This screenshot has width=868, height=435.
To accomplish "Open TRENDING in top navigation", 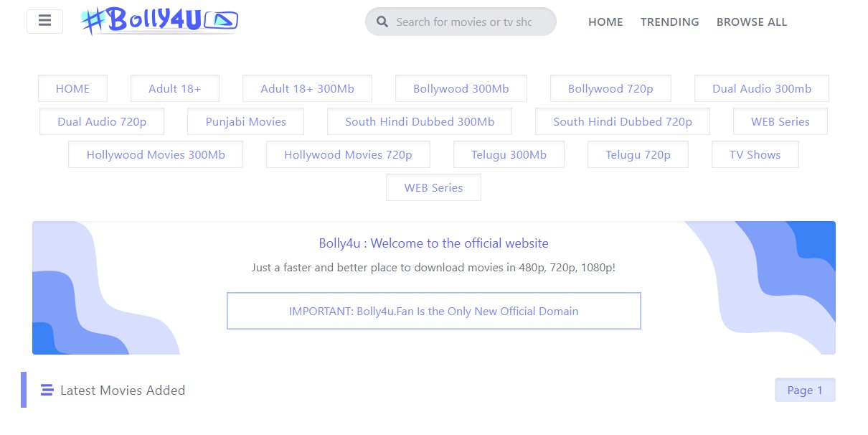I will point(669,22).
